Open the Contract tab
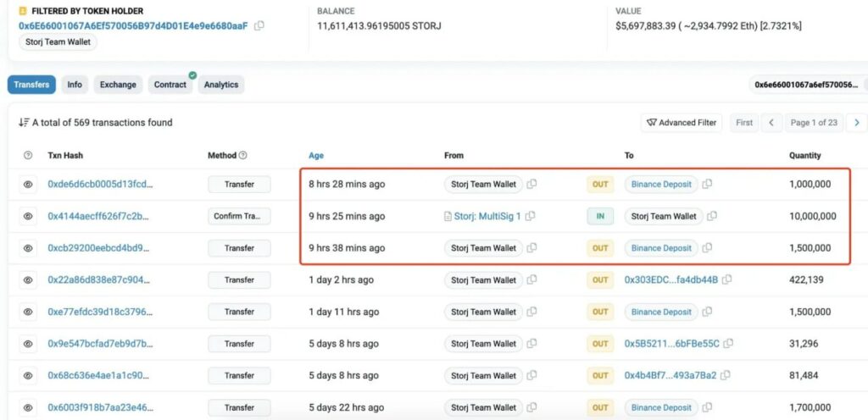This screenshot has height=420, width=868. 170,85
